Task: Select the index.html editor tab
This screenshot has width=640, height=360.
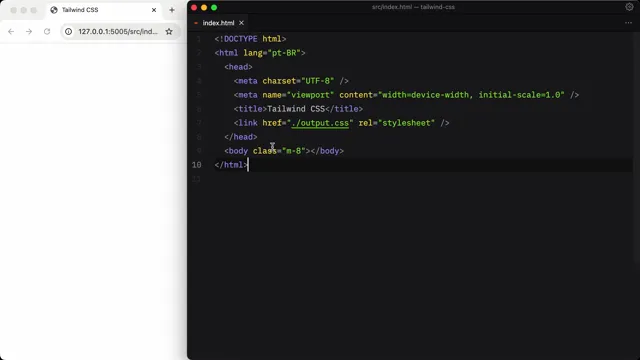Action: click(218, 23)
